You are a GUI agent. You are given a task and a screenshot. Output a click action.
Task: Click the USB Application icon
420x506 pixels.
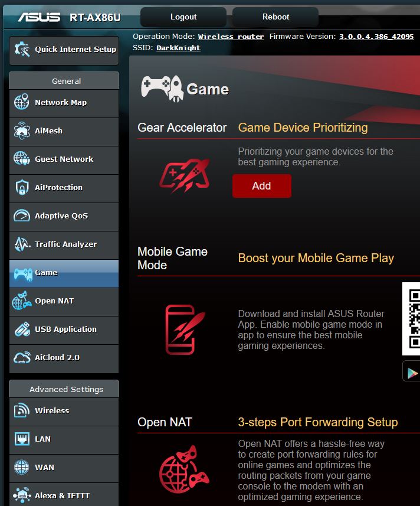click(x=22, y=329)
